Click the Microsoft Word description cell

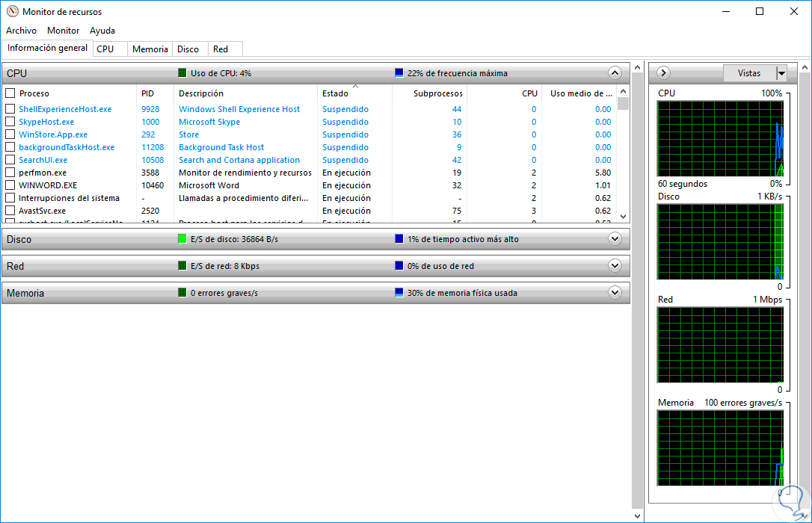click(209, 185)
